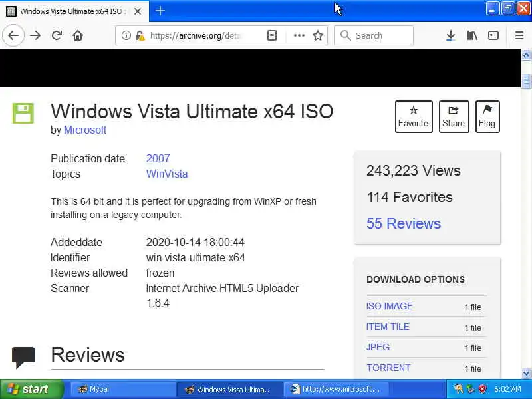Screen dimensions: 532x399
Task: Click the taskbar clock showing 6:02 AM
Action: (x=507, y=389)
